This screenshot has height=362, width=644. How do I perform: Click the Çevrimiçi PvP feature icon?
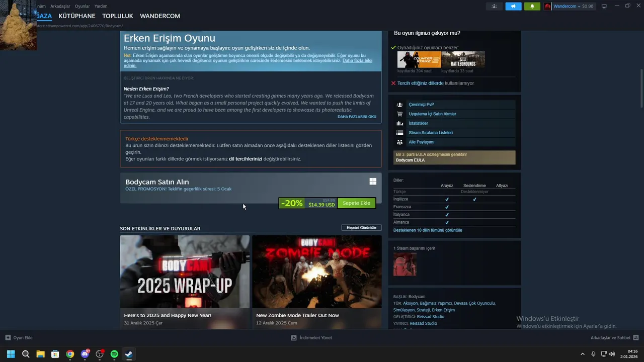click(399, 105)
